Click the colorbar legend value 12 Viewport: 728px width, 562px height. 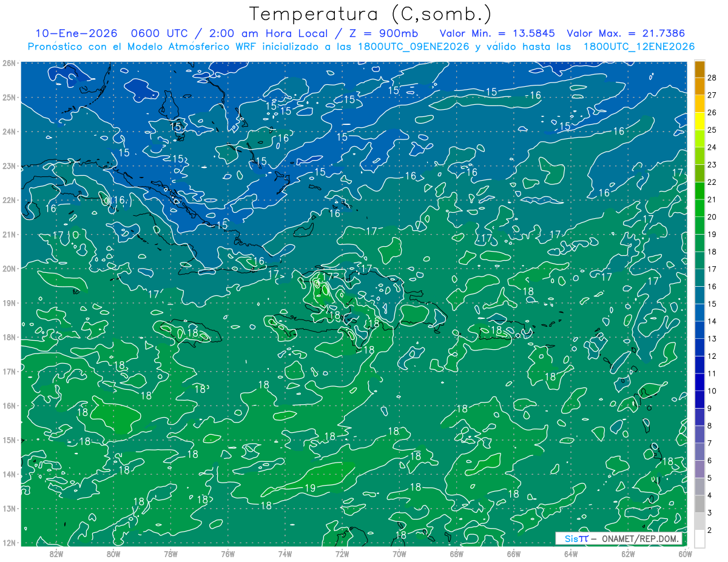pos(712,356)
